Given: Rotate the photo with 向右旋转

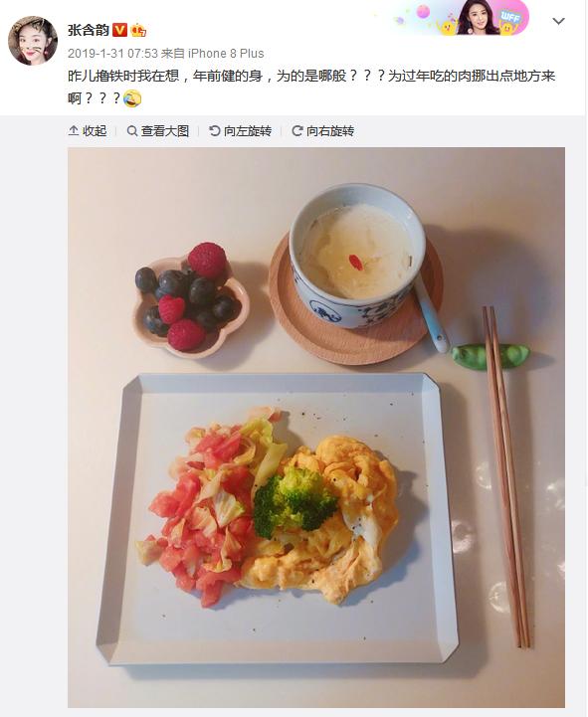Looking at the screenshot, I should click(323, 131).
